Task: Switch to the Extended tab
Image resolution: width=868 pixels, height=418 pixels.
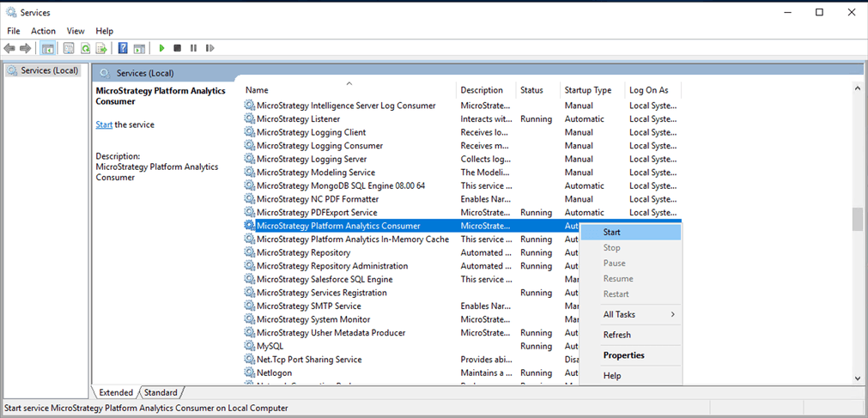Action: coord(116,392)
